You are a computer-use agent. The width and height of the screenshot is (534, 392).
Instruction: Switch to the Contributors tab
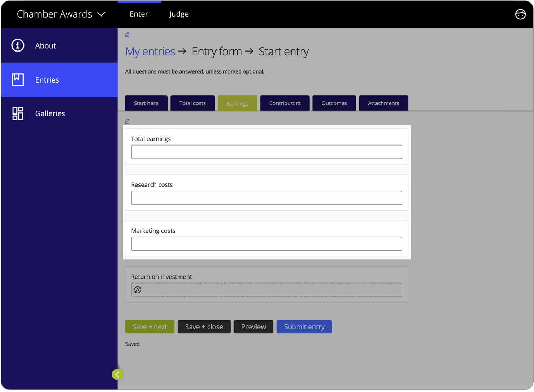pyautogui.click(x=284, y=103)
